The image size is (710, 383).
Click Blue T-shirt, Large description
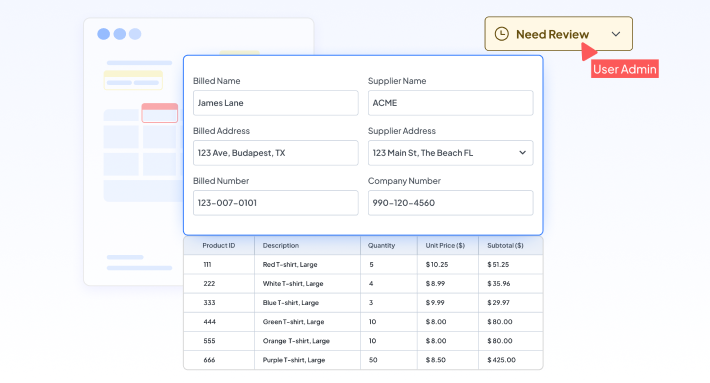(x=291, y=302)
